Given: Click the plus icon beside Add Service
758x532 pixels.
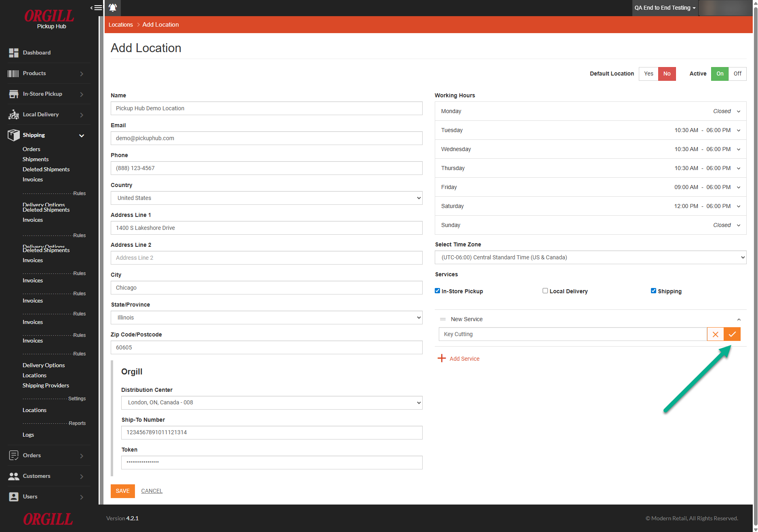Looking at the screenshot, I should 442,358.
